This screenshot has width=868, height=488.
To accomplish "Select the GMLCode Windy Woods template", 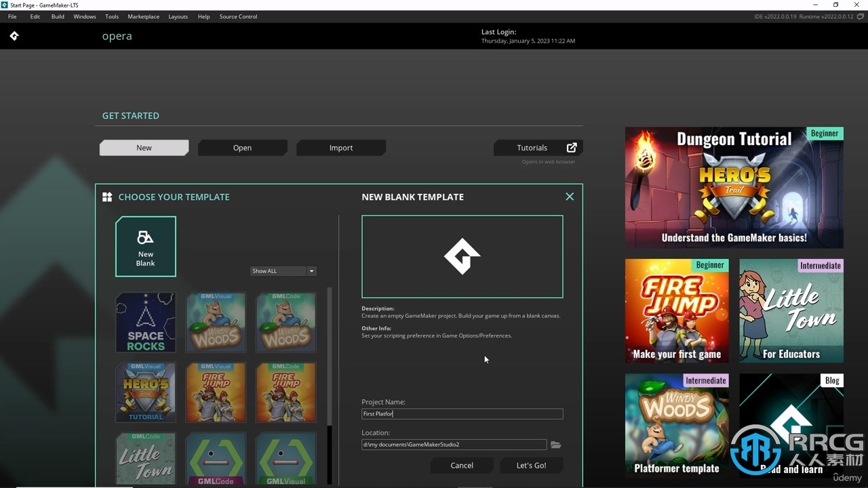I will click(285, 323).
